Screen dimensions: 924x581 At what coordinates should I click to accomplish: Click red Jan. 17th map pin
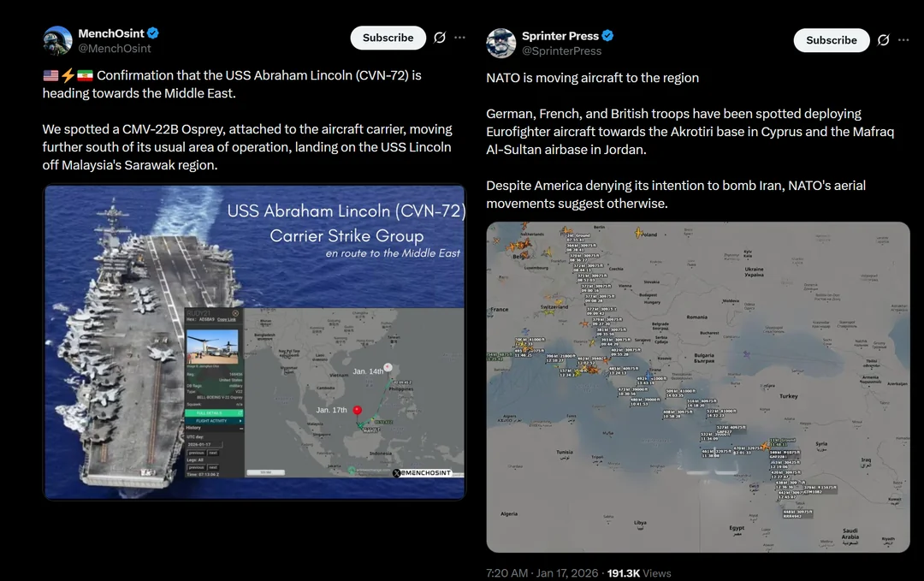tap(358, 412)
